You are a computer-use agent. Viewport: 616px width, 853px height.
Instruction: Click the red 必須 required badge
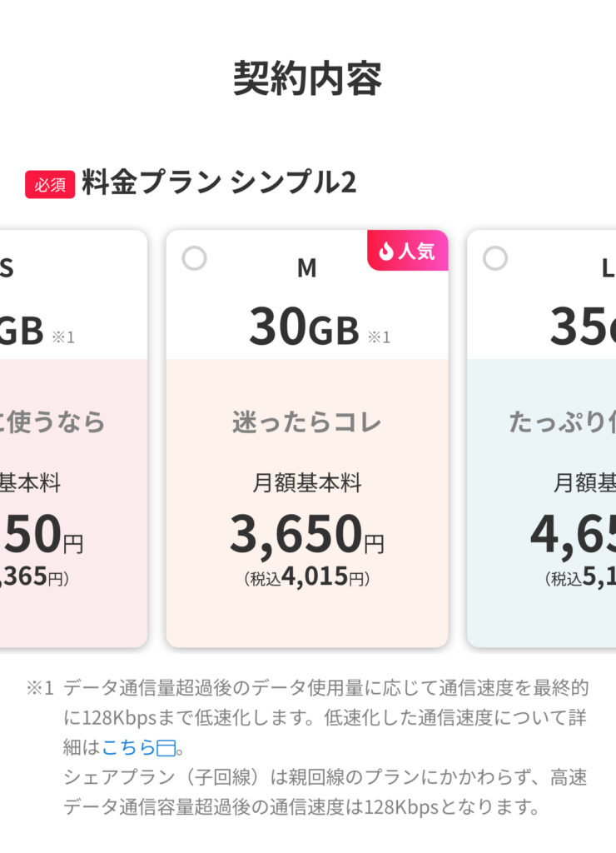tap(52, 179)
